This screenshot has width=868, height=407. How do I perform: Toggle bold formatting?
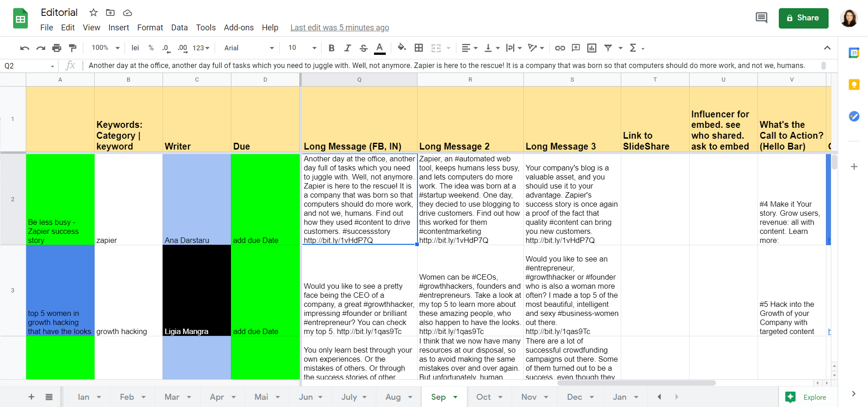331,48
